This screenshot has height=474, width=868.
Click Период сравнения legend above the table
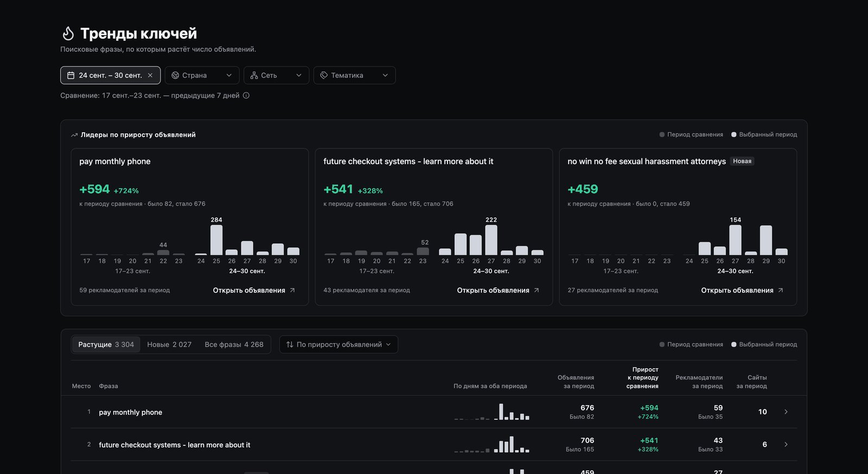(x=691, y=344)
